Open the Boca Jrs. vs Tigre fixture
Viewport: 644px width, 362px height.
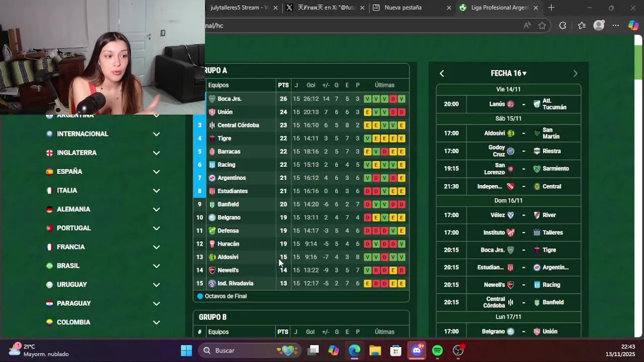click(509, 250)
